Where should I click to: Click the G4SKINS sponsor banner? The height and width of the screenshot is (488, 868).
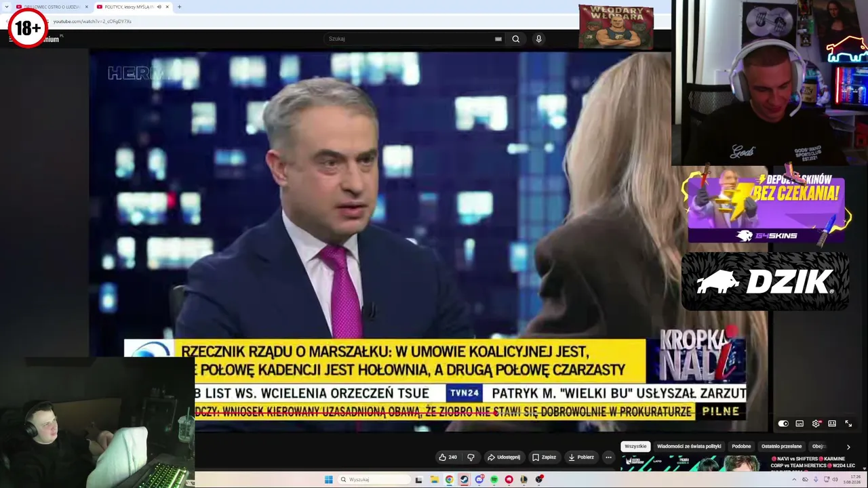[766, 205]
